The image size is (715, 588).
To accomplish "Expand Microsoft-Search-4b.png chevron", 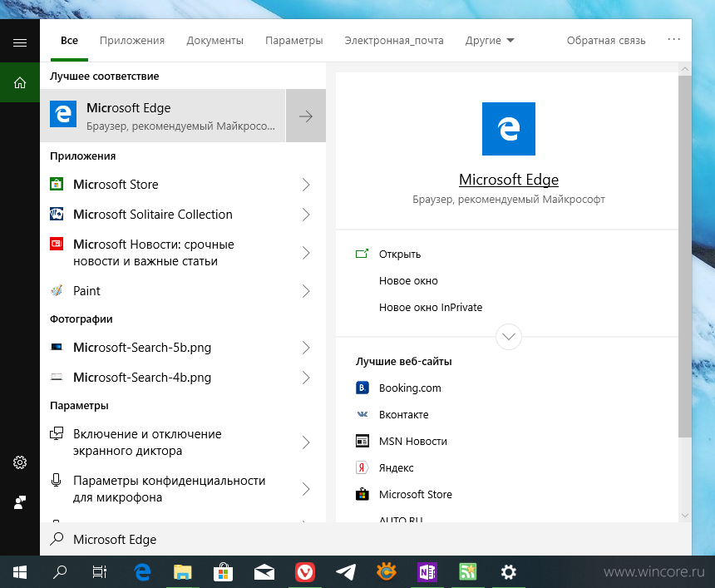I will pyautogui.click(x=306, y=378).
